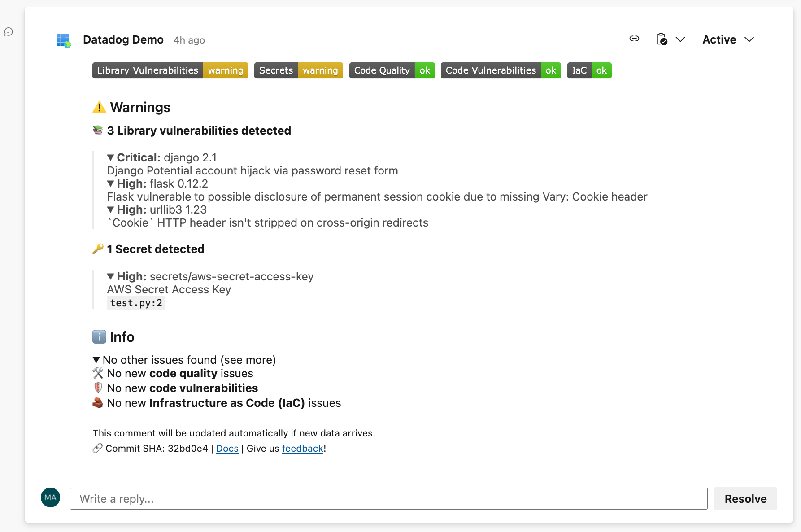Open the dropdown next to the clipboard icon
Viewport: 801px width, 532px height.
[x=681, y=39]
